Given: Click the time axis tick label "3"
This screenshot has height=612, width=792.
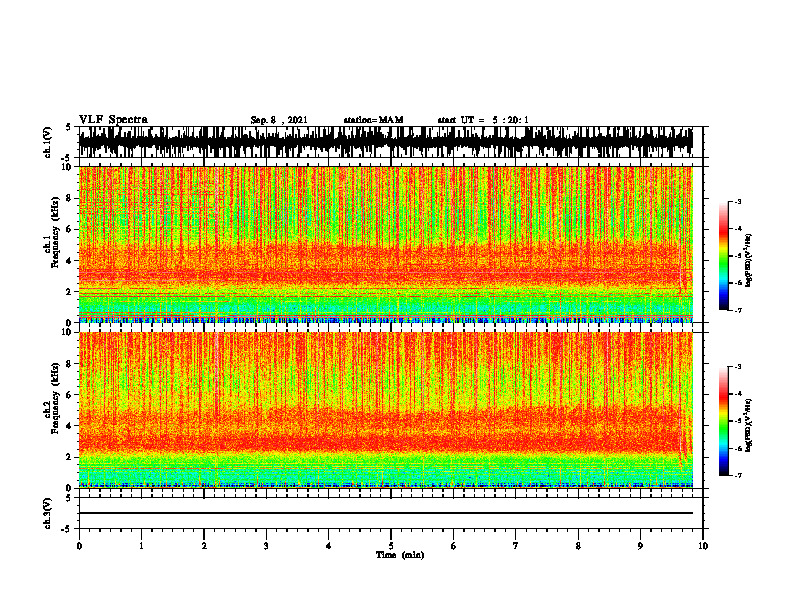Looking at the screenshot, I should [266, 546].
